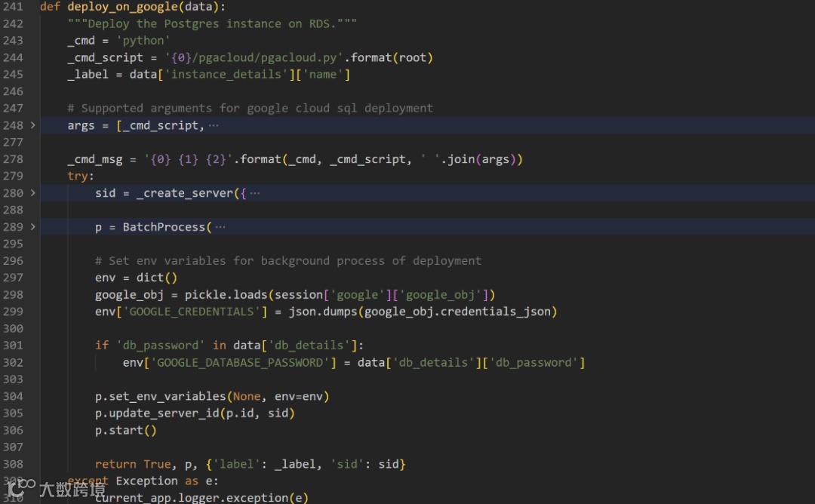This screenshot has height=504, width=815.
Task: Click the _cmd_msg variable on line 278
Action: (95, 159)
